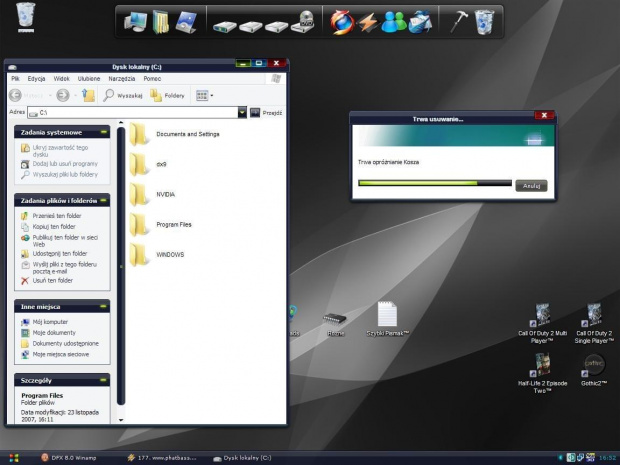Screen dimensions: 620x465
Task: Launch Winamp from the dock lightning icon
Action: pos(366,19)
